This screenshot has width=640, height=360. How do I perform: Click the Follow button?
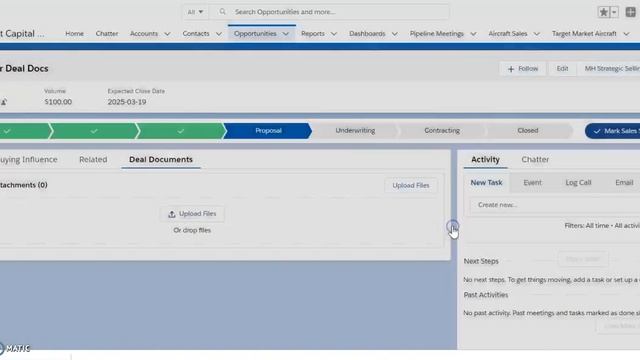(523, 69)
